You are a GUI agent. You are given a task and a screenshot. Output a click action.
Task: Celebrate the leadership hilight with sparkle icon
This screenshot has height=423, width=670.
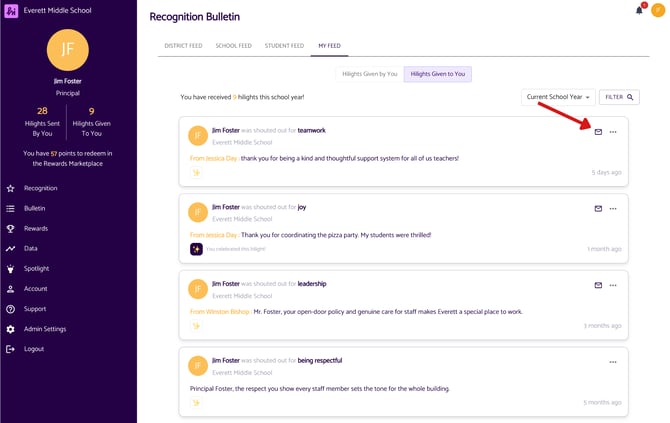[196, 326]
